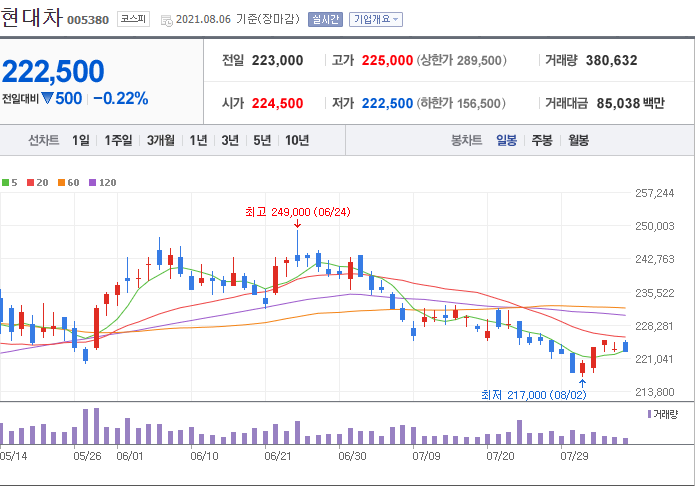Switch chart range to 10년

point(297,141)
